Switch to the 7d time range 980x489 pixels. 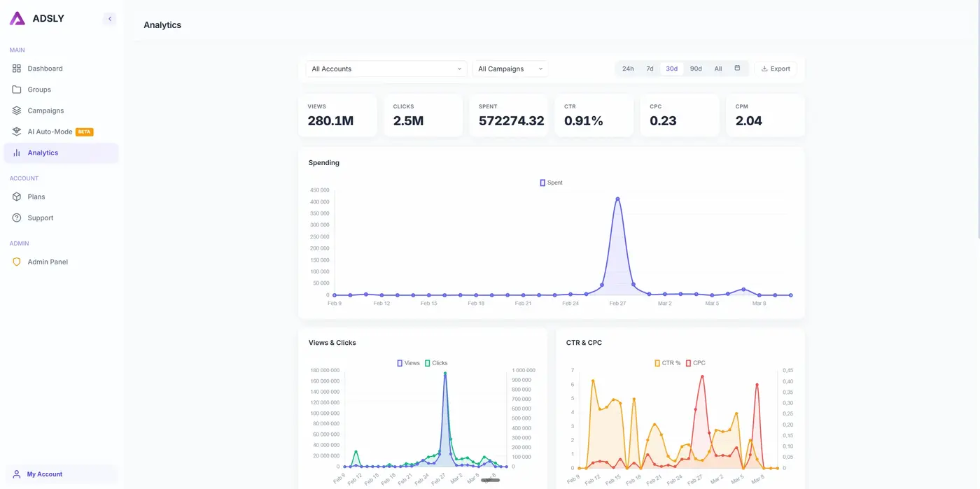click(x=650, y=69)
